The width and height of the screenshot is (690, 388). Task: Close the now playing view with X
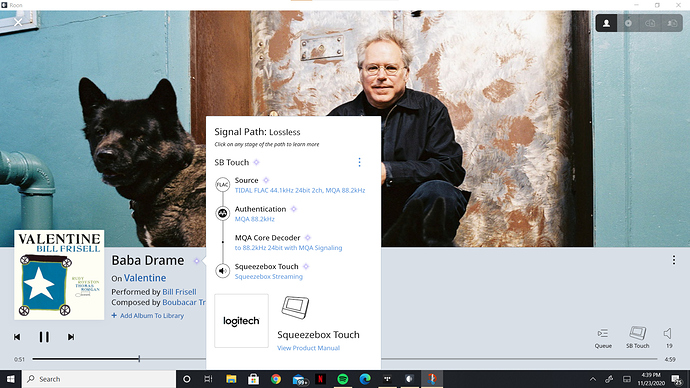[18, 22]
